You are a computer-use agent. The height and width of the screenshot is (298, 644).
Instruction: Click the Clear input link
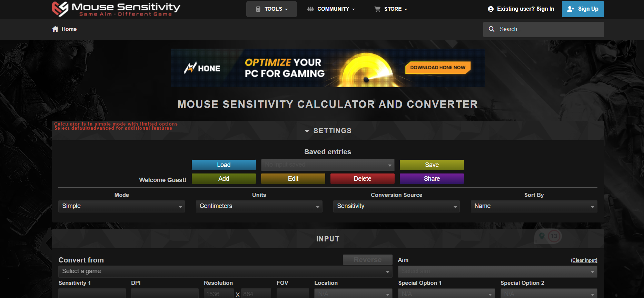pos(584,260)
